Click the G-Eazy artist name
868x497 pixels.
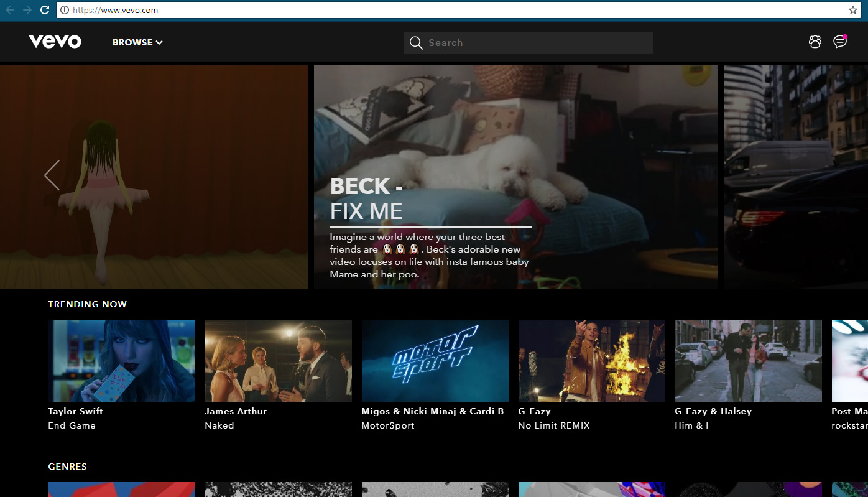coord(535,411)
